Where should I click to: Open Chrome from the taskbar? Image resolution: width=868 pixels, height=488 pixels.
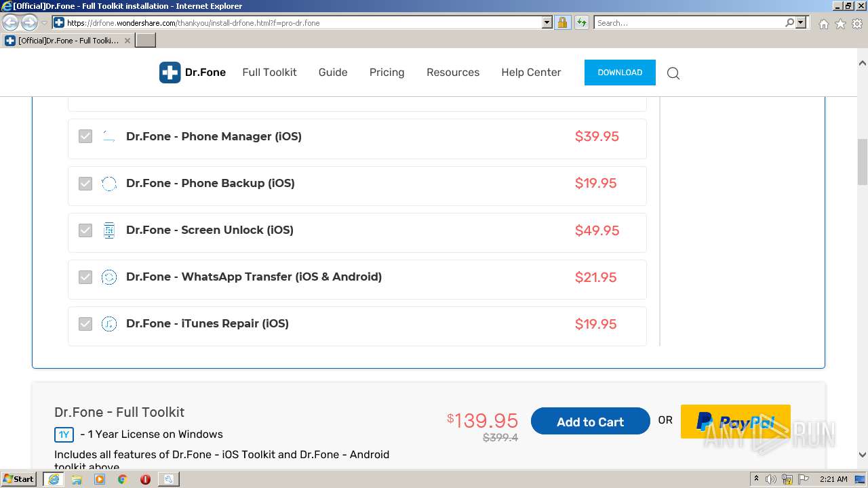coord(122,479)
